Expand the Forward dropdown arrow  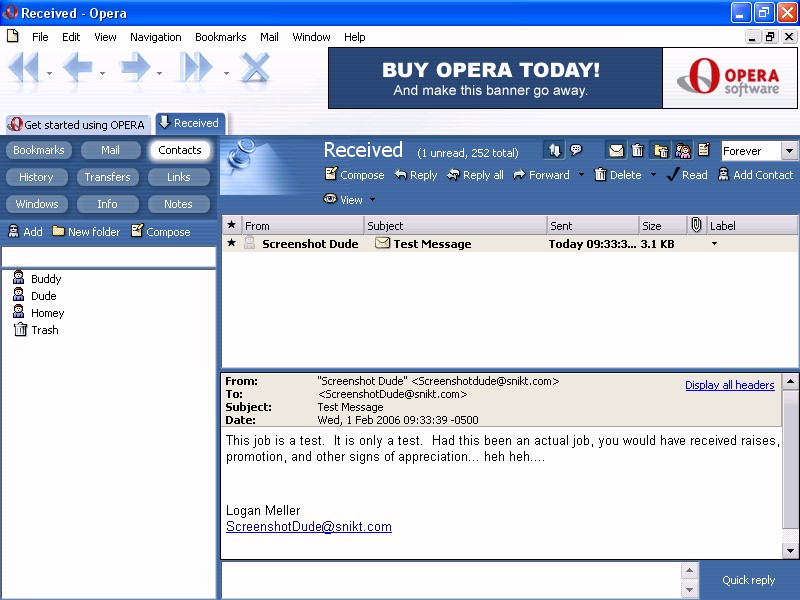[581, 175]
